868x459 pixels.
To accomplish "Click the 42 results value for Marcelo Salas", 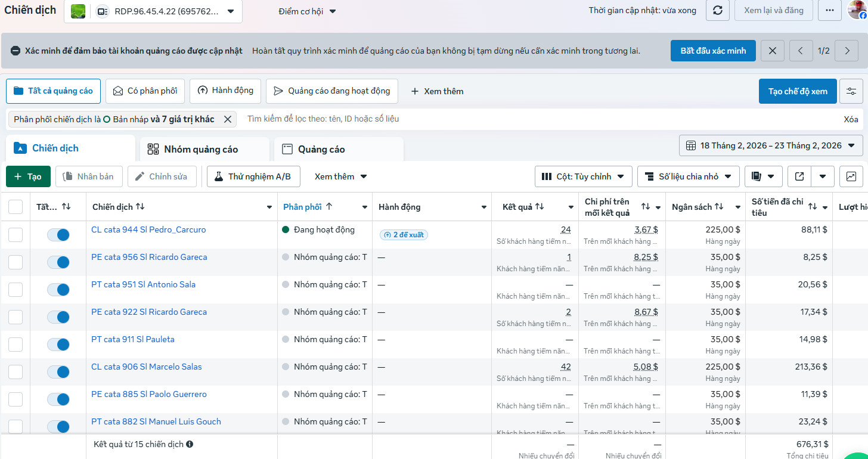I will click(x=566, y=367).
